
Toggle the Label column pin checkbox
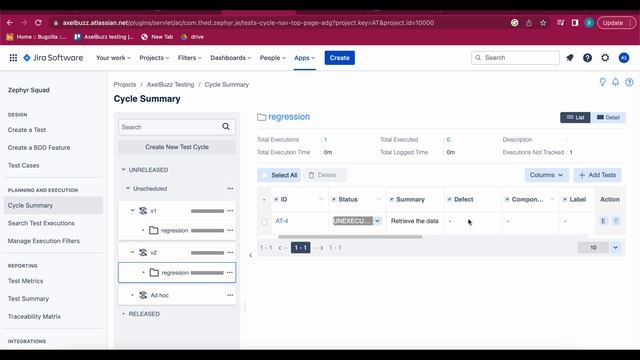point(565,199)
